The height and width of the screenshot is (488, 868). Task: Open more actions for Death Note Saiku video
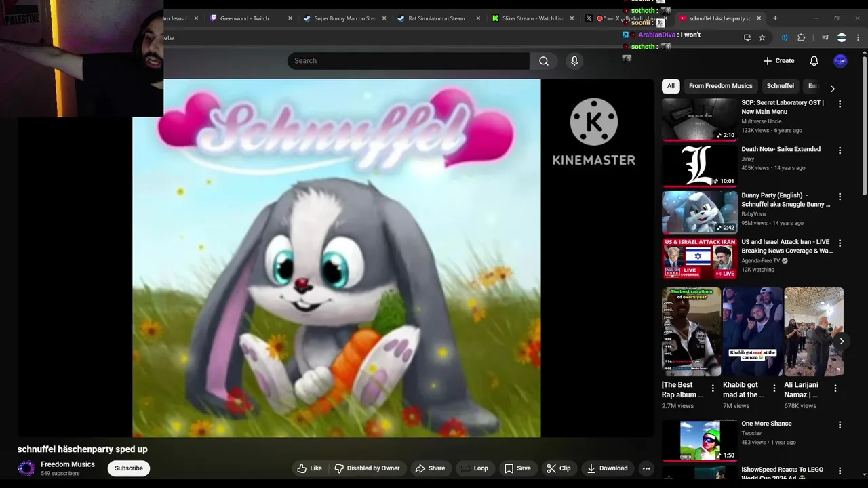[x=840, y=150]
